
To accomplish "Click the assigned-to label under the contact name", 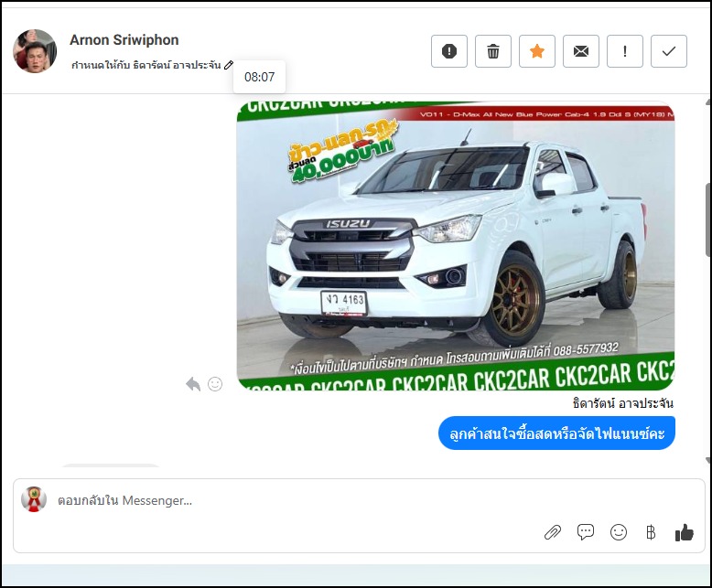I will tap(146, 65).
